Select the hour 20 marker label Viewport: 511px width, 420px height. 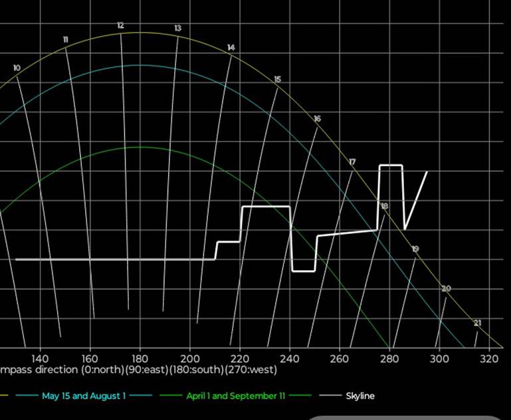click(x=446, y=288)
